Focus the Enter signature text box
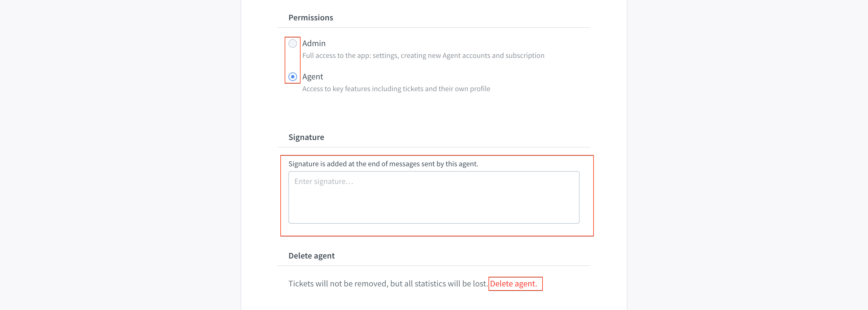 [x=434, y=197]
